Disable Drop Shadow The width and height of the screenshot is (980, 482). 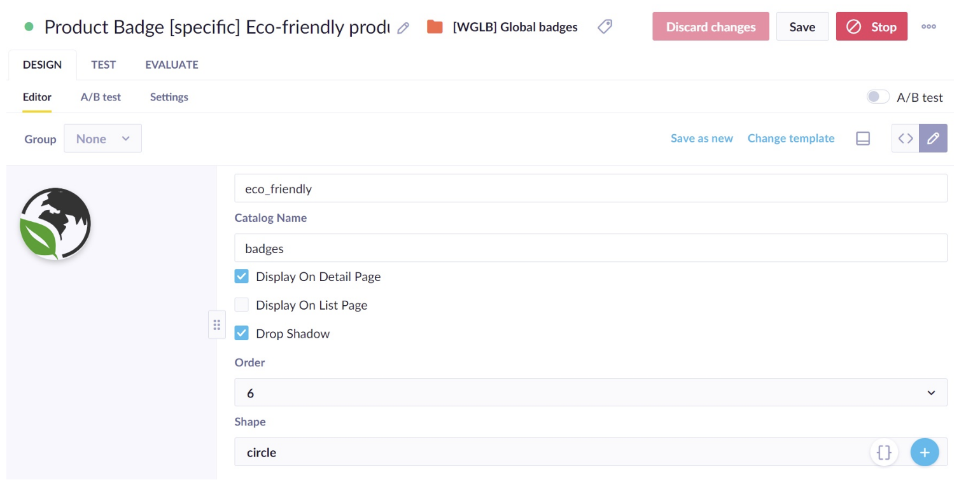point(241,333)
